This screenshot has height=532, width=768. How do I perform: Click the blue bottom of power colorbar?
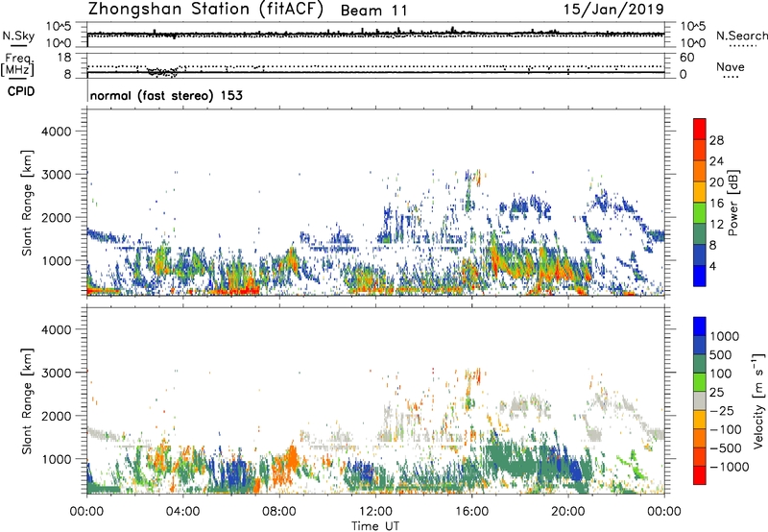click(700, 276)
